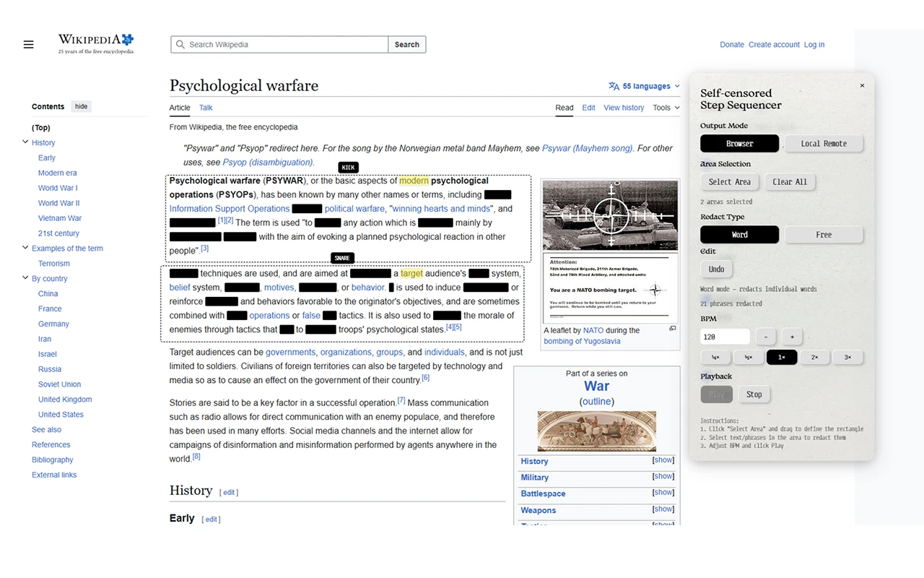Open the 55 languages dropdown

point(645,86)
